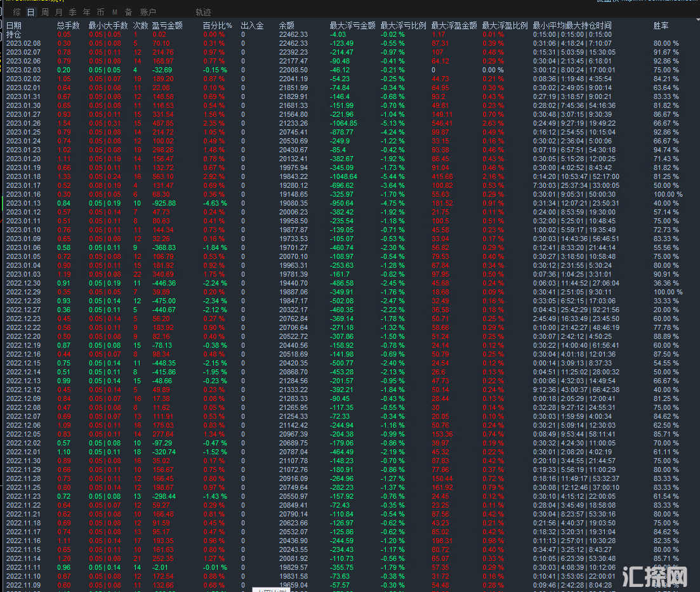Click the 胜率 column header
The image size is (700, 592).
click(661, 26)
